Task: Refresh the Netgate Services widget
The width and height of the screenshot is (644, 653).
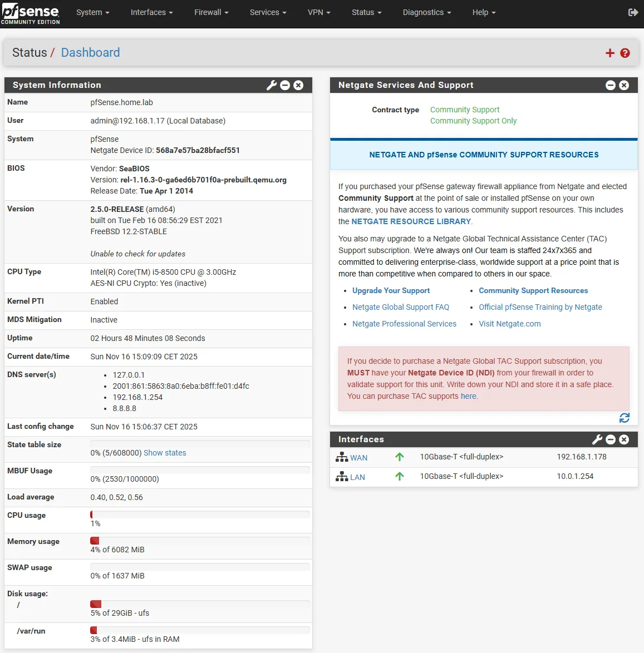Action: (x=625, y=418)
